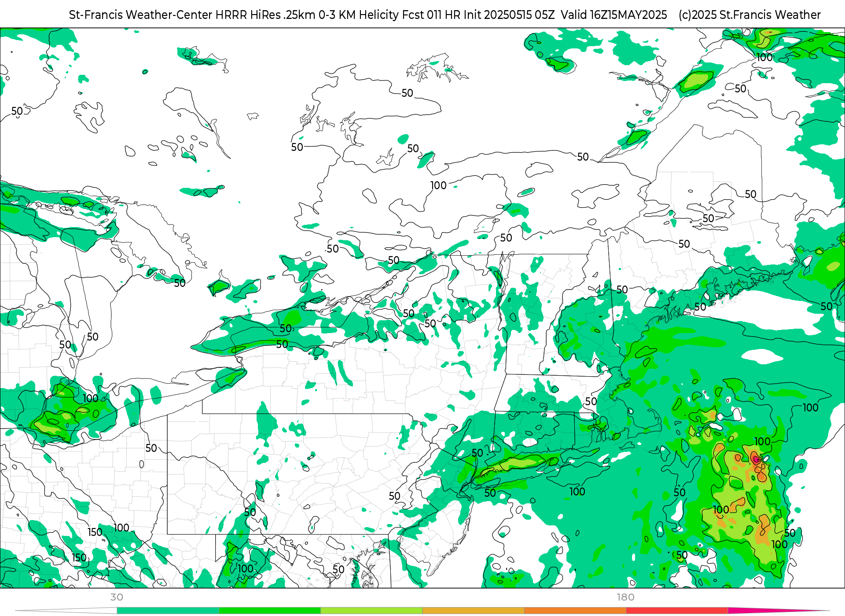The width and height of the screenshot is (845, 616).
Task: Click the yellow-green colorbar segment
Action: pyautogui.click(x=371, y=611)
